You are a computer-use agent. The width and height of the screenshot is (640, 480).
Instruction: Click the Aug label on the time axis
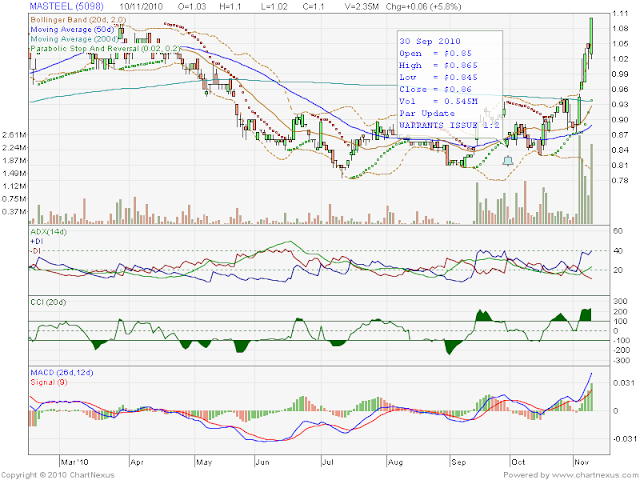(396, 462)
